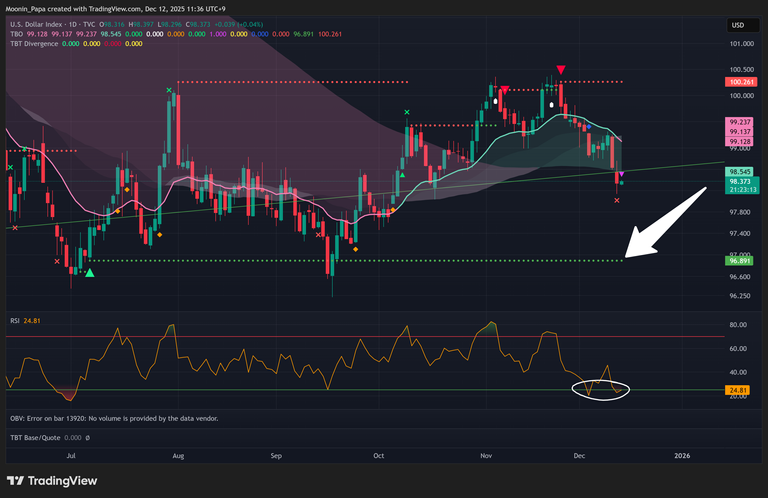
Task: Select the TBT Divergence indicator legend
Action: point(32,44)
